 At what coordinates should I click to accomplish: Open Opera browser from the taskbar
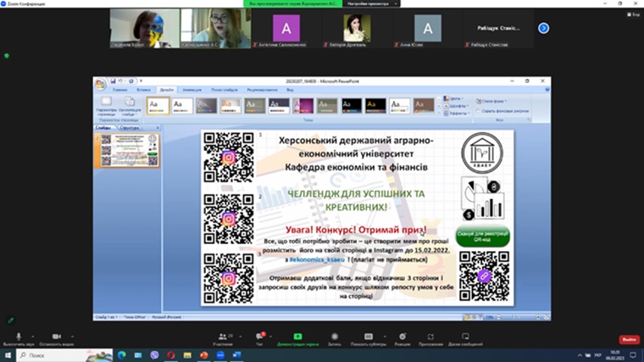[x=171, y=355]
